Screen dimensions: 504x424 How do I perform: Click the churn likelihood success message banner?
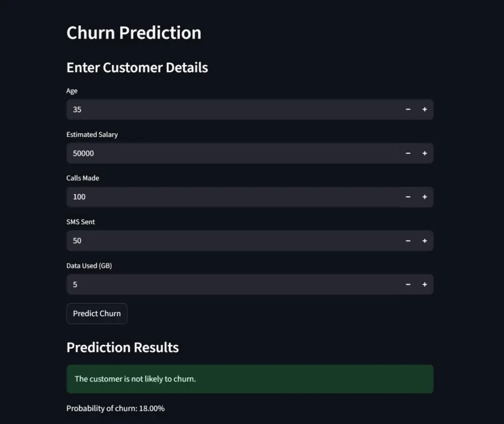coord(249,379)
